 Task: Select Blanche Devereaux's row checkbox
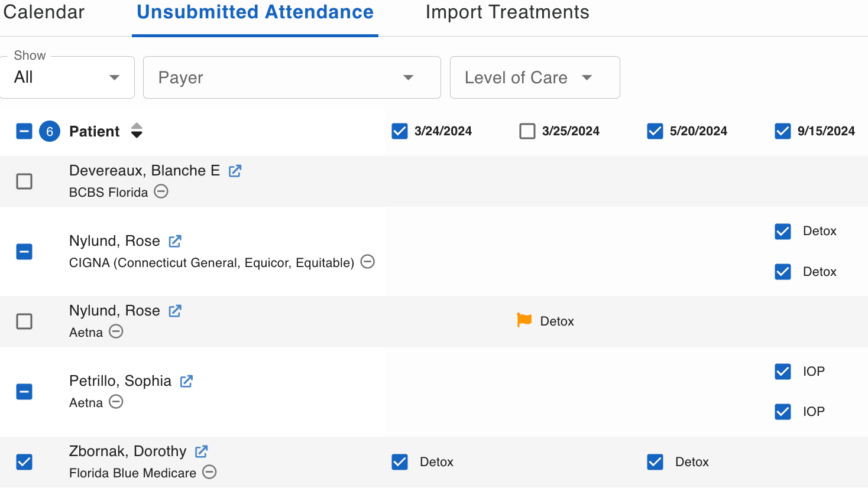[24, 181]
